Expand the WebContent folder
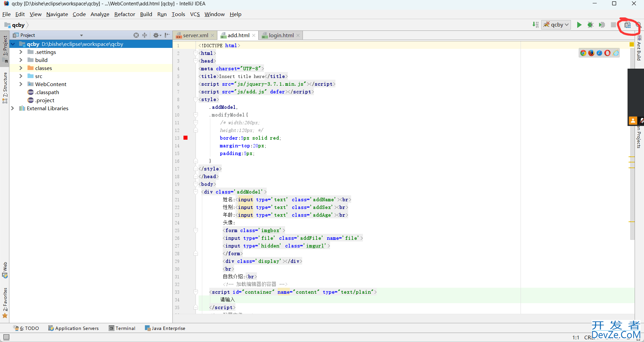Viewport: 644px width, 342px height. pyautogui.click(x=21, y=84)
